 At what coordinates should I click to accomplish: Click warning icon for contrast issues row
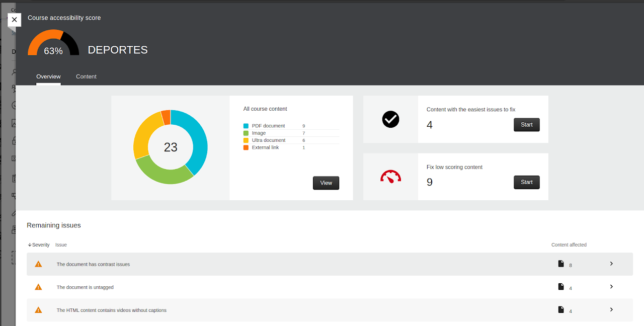tap(38, 264)
